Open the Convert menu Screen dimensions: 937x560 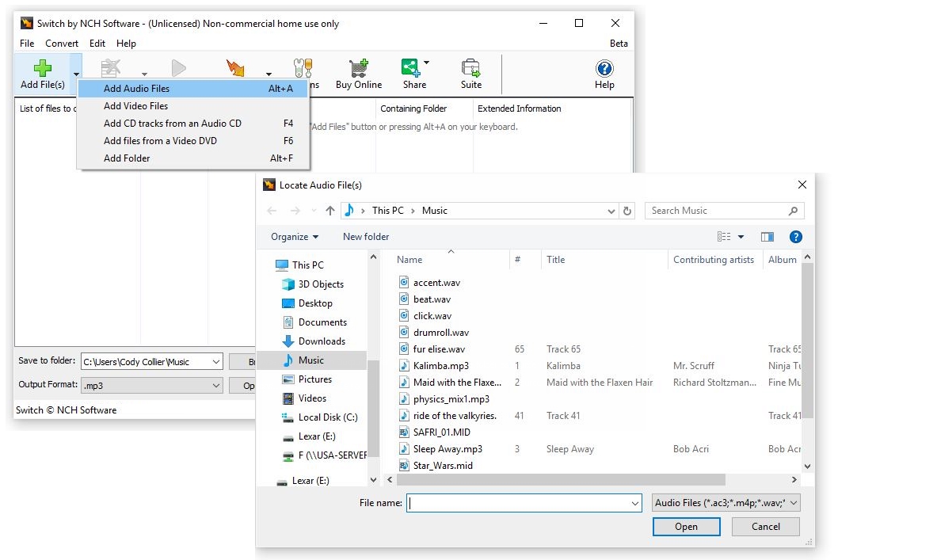click(x=62, y=44)
